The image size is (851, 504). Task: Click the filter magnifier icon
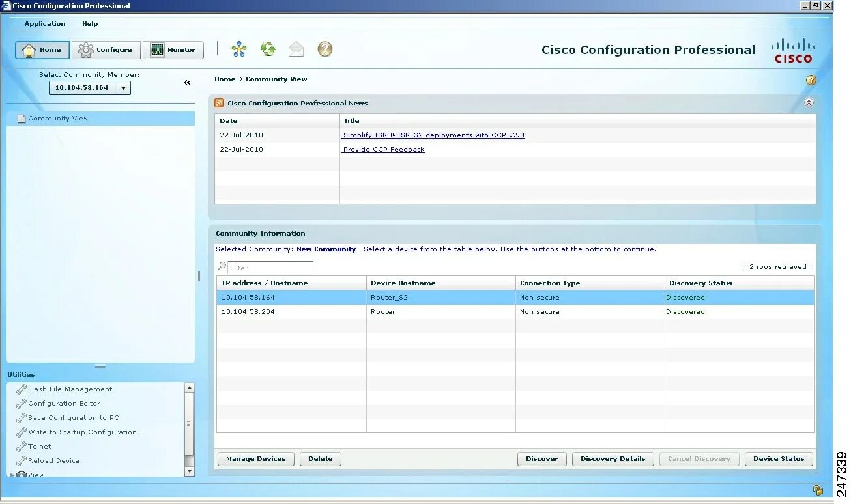coord(222,266)
